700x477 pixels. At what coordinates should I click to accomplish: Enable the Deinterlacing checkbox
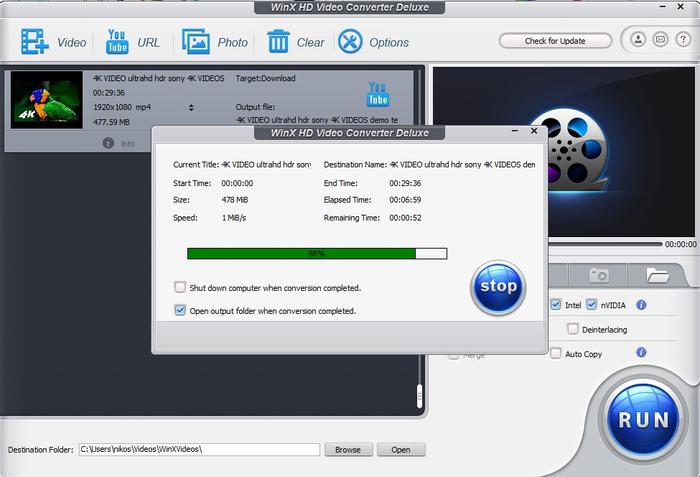coord(573,328)
